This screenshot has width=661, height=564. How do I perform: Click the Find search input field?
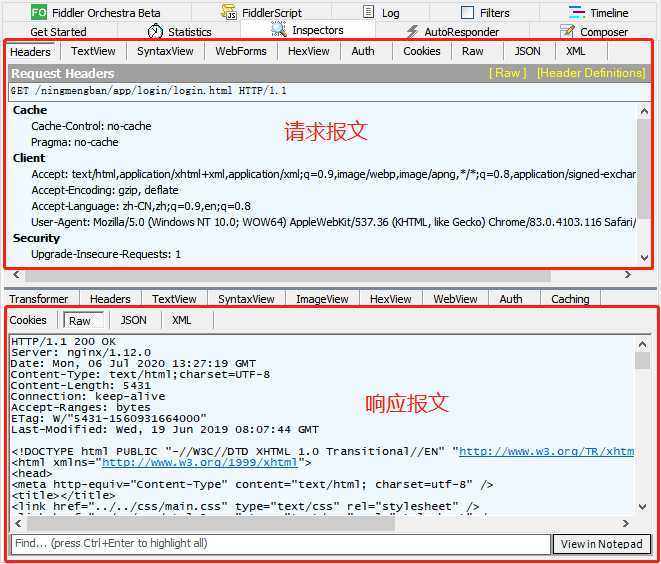coord(280,543)
